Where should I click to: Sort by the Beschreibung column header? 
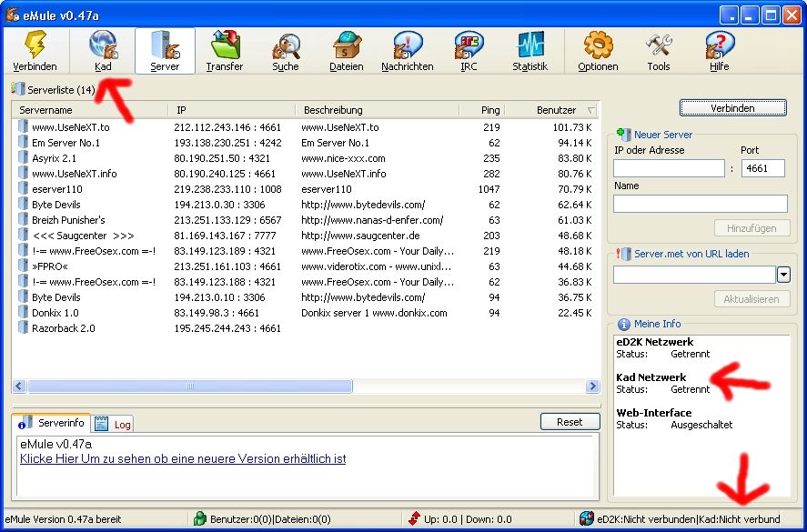click(378, 110)
